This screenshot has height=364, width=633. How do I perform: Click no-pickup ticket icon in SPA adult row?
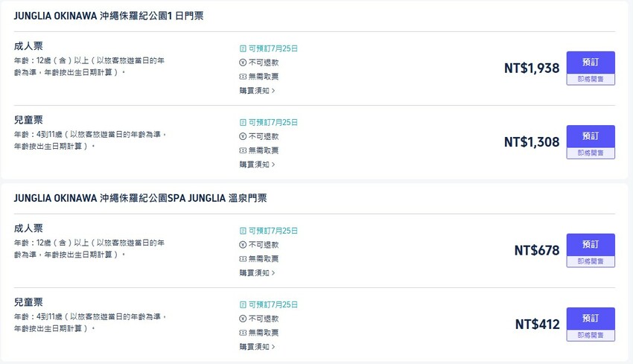[243, 259]
